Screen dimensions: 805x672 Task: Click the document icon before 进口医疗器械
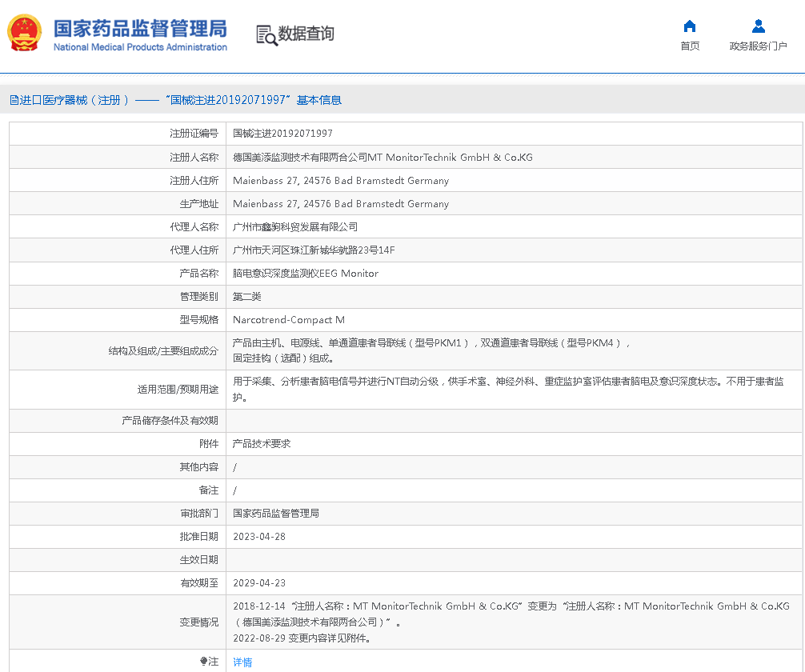pyautogui.click(x=14, y=100)
